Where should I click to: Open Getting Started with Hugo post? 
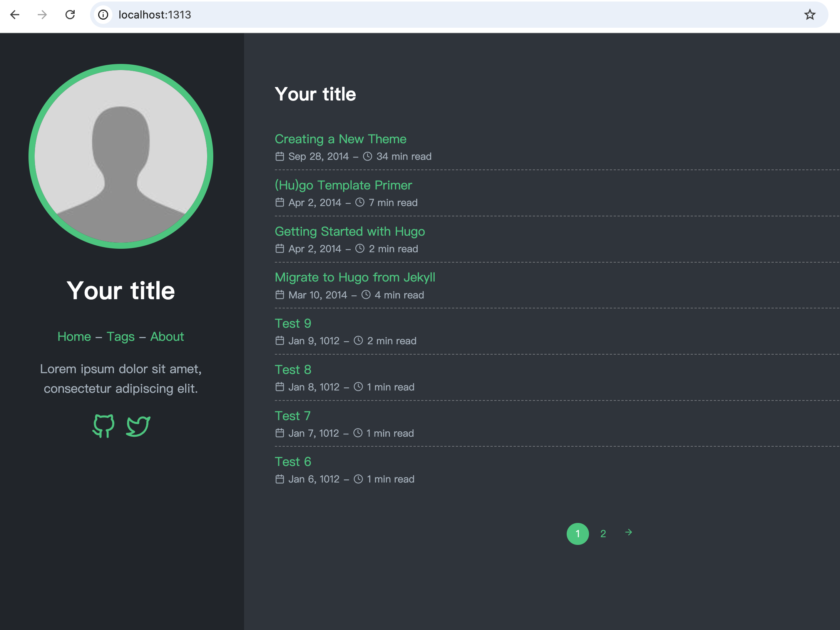350,231
